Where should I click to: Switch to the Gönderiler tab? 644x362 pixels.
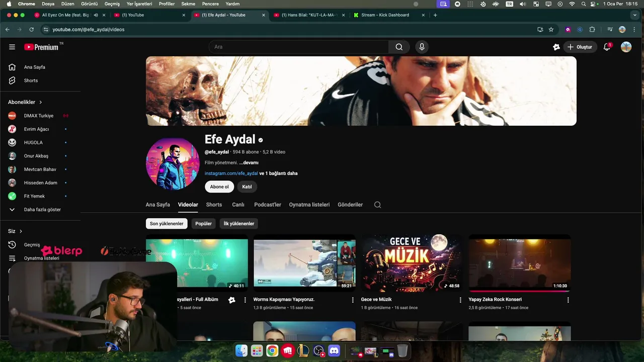point(350,205)
